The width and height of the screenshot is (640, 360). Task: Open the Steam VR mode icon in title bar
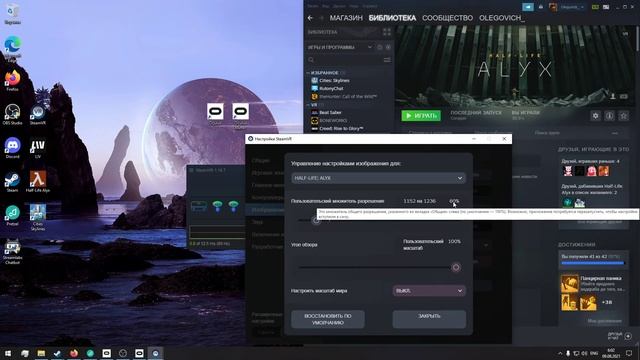pos(595,7)
